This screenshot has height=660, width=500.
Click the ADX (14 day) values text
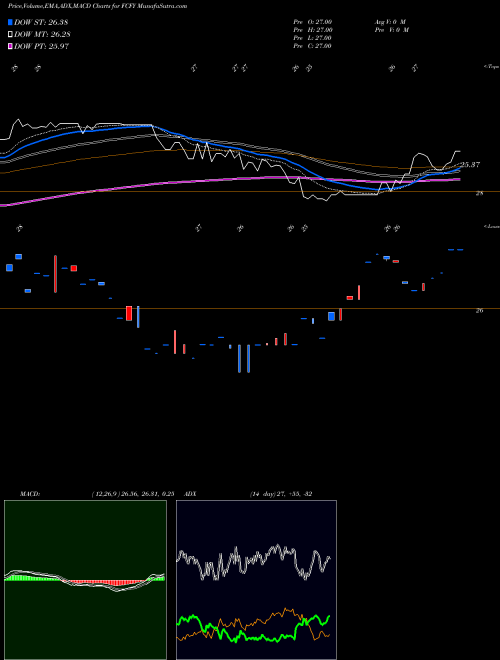(x=281, y=494)
